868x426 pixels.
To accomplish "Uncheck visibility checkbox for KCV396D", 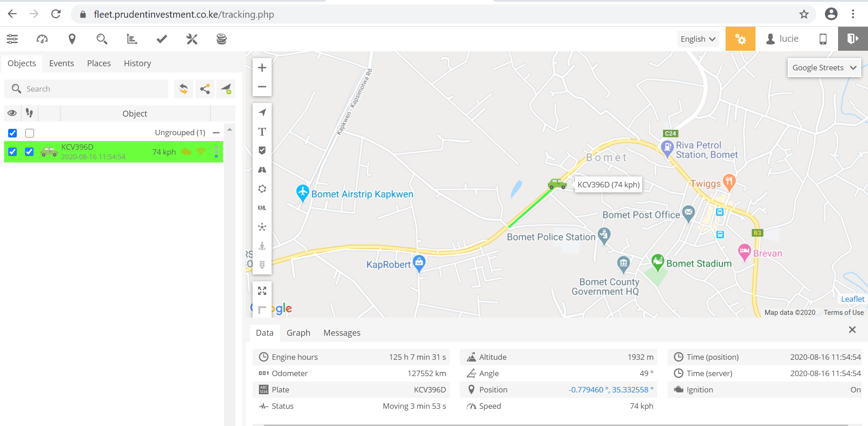I will pyautogui.click(x=13, y=152).
